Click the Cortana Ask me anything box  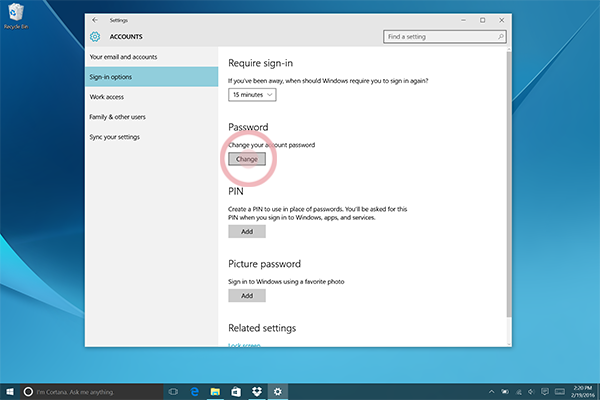pyautogui.click(x=92, y=392)
